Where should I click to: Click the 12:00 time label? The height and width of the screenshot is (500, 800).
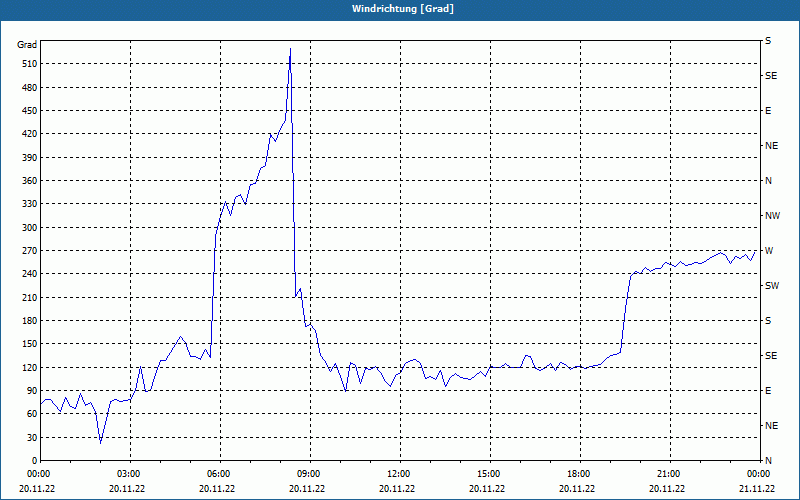[400, 473]
